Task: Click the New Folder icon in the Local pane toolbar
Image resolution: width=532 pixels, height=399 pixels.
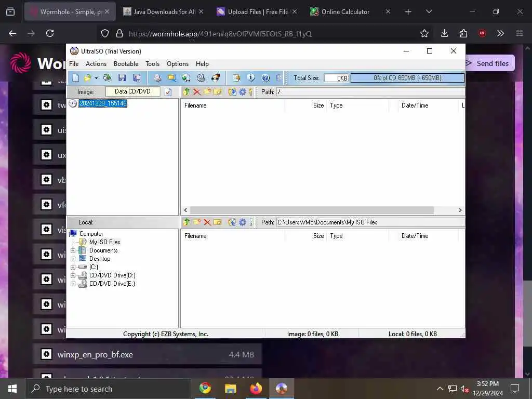Action: point(197,222)
